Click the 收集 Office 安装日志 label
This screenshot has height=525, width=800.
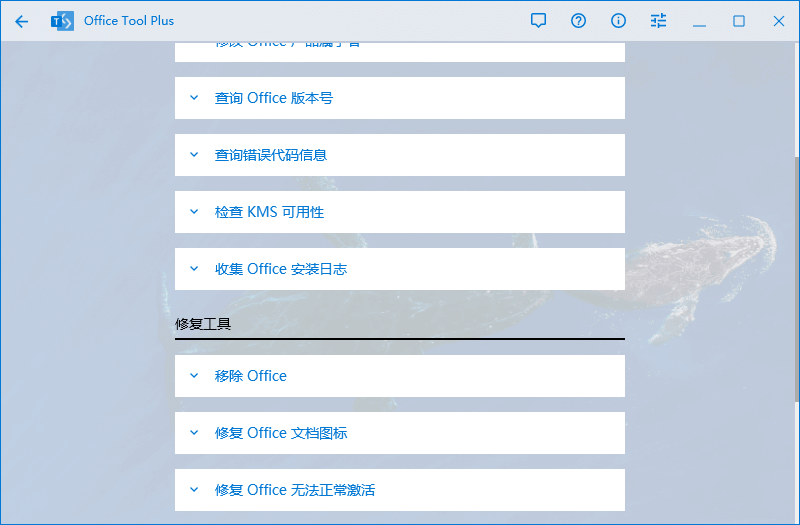[x=281, y=269]
